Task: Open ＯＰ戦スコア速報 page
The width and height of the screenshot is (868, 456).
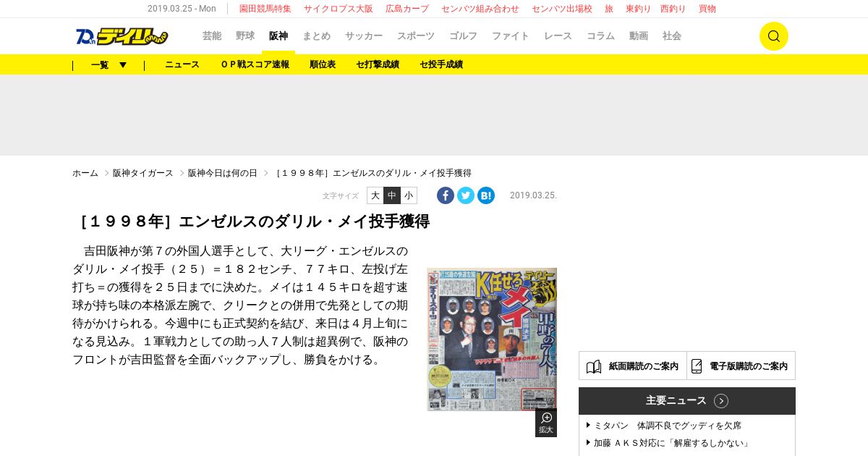Action: tap(255, 64)
